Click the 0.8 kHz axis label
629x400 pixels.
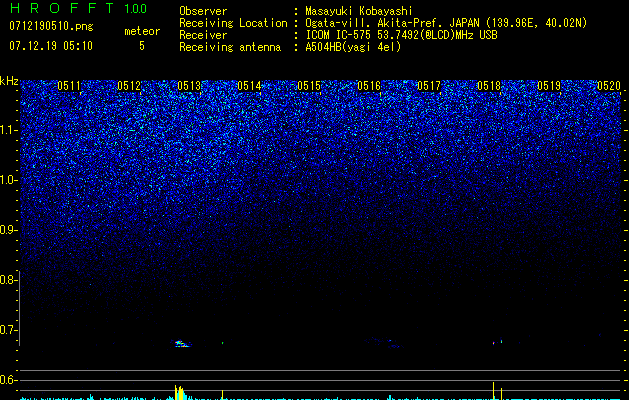point(9,280)
